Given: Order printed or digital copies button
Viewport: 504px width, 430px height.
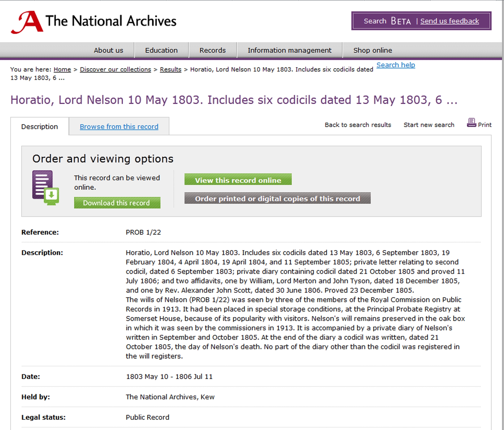Looking at the screenshot, I should (x=277, y=198).
